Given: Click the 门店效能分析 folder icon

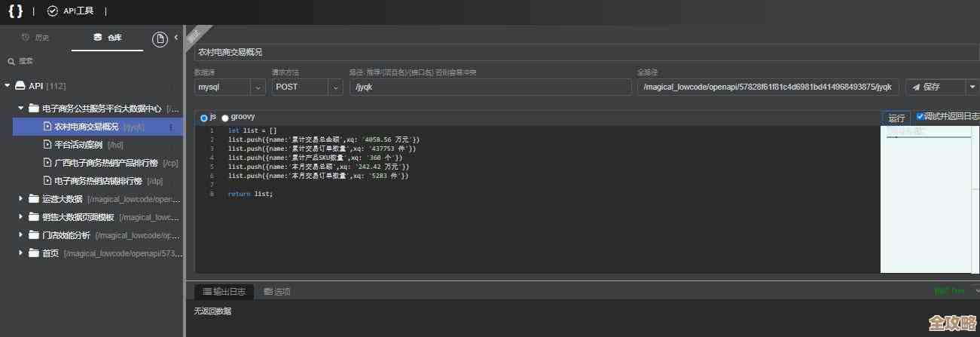Looking at the screenshot, I should 34,235.
